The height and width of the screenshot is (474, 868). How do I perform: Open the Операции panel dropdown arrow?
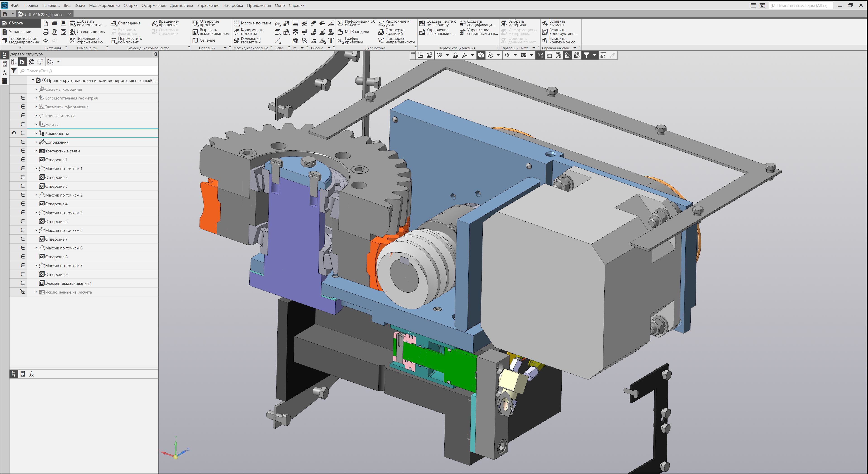[x=225, y=48]
